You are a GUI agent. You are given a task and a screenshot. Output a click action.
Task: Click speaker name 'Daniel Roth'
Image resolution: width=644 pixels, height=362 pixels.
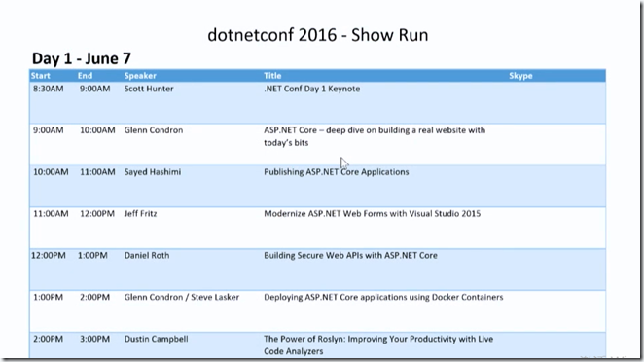(147, 256)
